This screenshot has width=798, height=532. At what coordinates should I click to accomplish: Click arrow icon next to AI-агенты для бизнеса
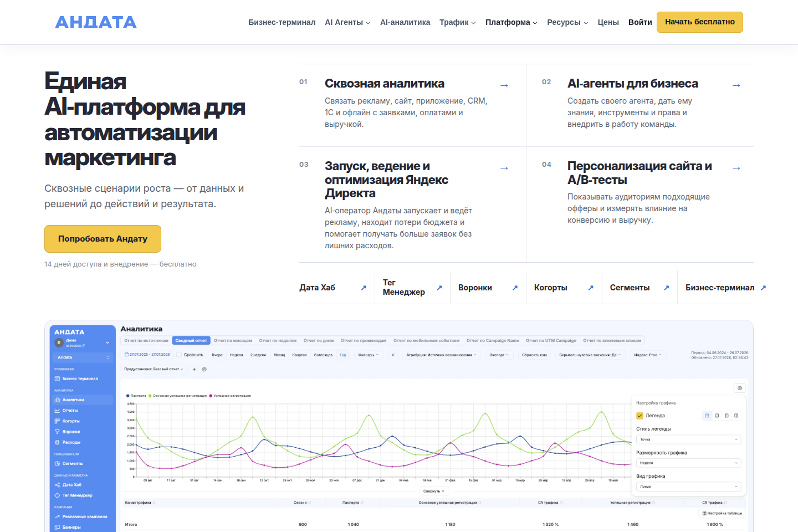[x=736, y=85]
